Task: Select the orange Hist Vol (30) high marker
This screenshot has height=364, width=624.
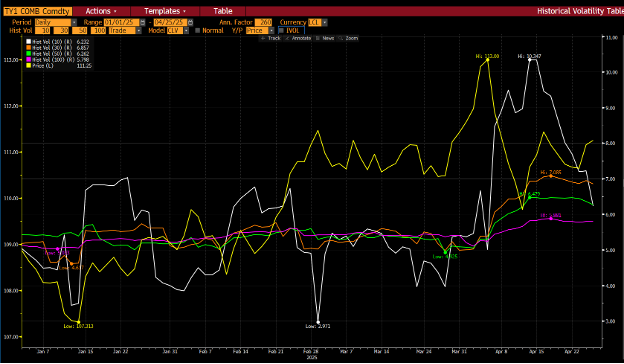Action: (551, 175)
